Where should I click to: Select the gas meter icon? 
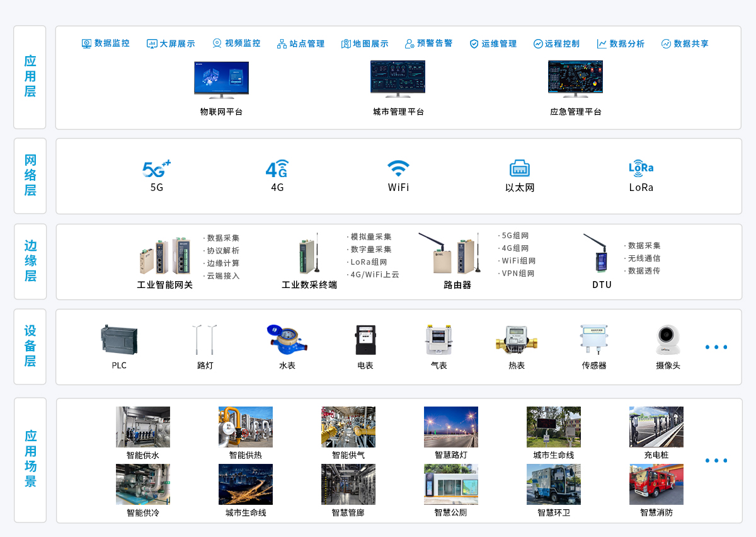point(438,340)
